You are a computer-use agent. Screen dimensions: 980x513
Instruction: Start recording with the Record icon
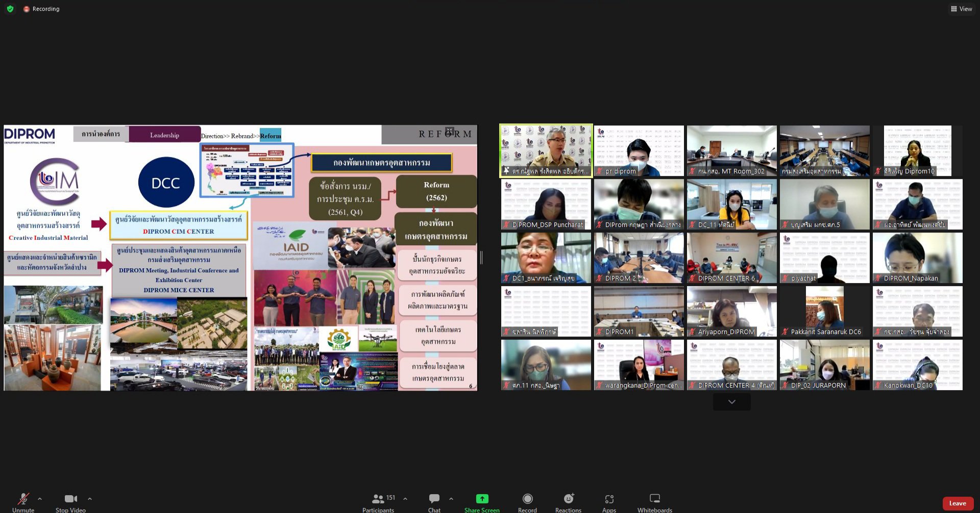[x=527, y=498]
